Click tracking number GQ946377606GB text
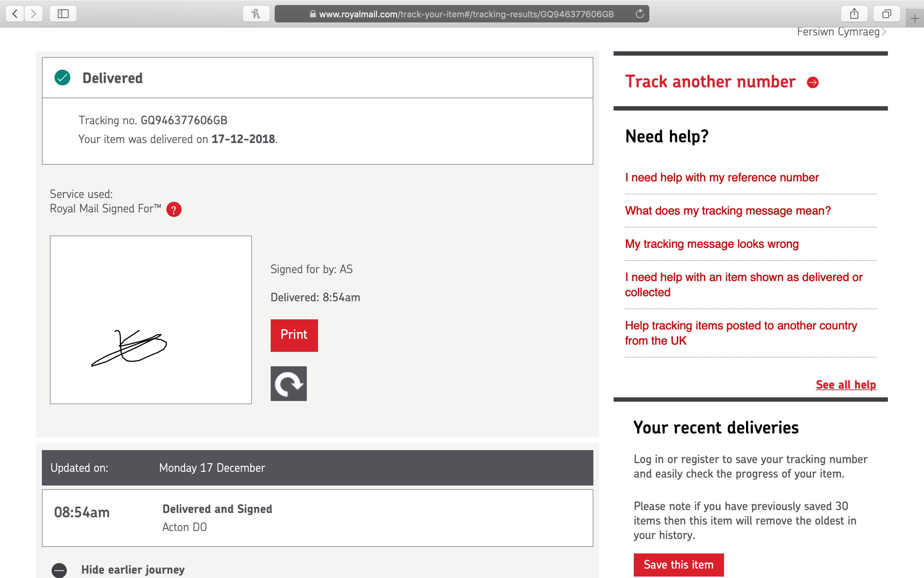The height and width of the screenshot is (578, 924). click(x=184, y=120)
